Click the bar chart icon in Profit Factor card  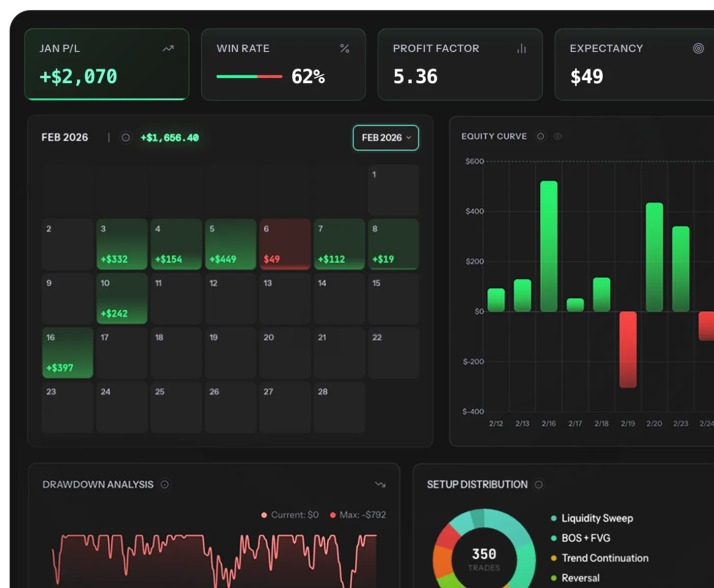[x=521, y=49]
